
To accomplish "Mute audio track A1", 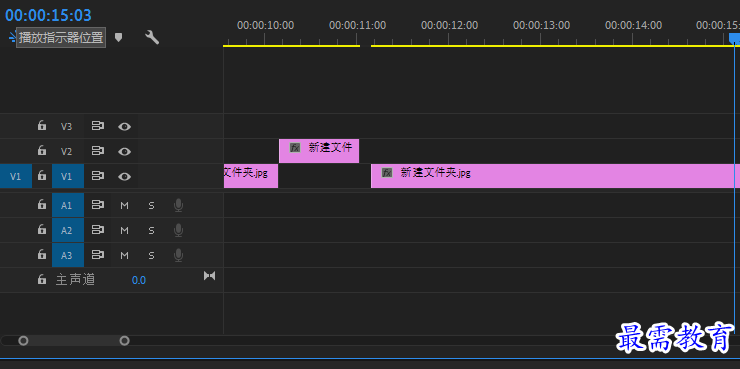I will pyautogui.click(x=124, y=205).
